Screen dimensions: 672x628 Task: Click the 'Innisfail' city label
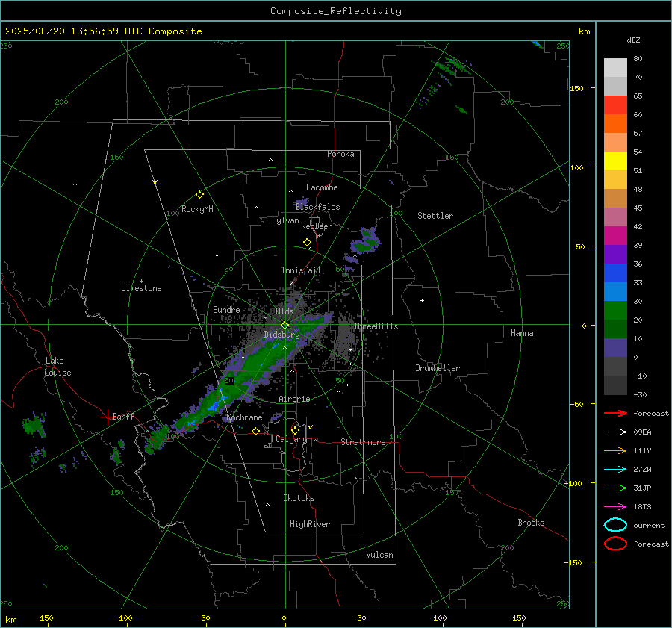[301, 270]
